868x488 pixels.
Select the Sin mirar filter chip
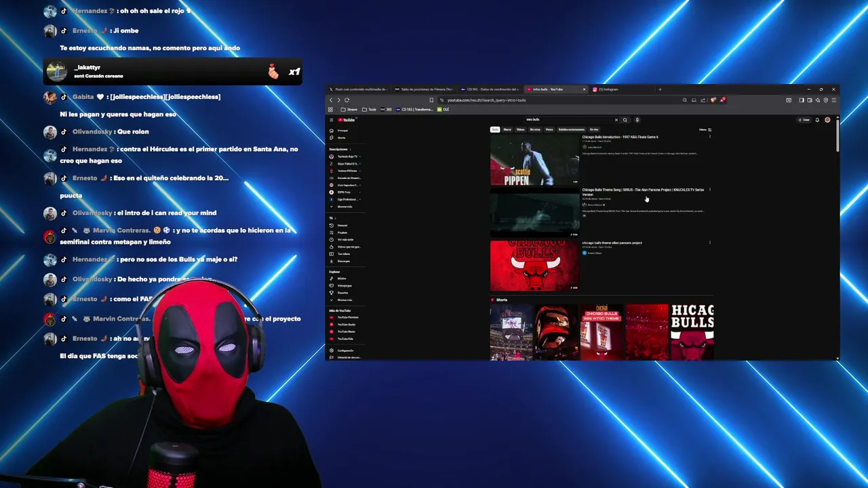[535, 129]
